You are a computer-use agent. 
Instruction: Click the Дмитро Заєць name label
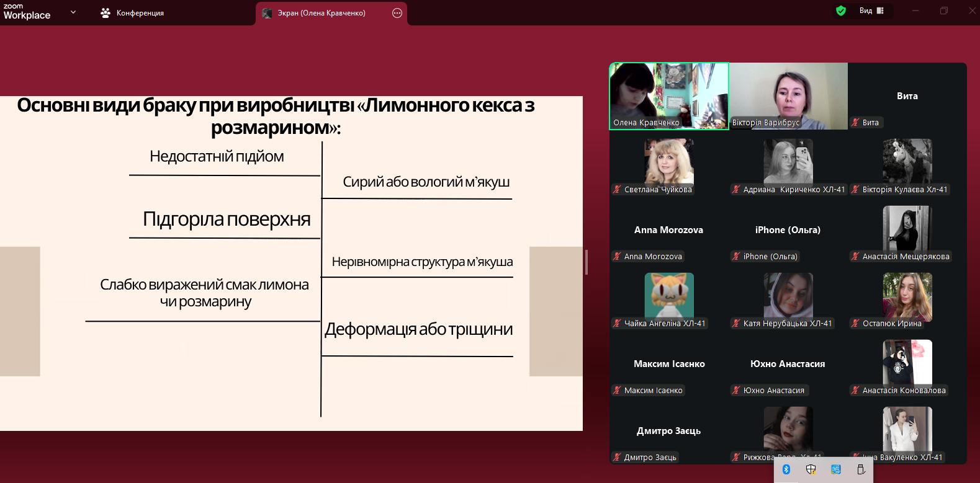tap(650, 458)
